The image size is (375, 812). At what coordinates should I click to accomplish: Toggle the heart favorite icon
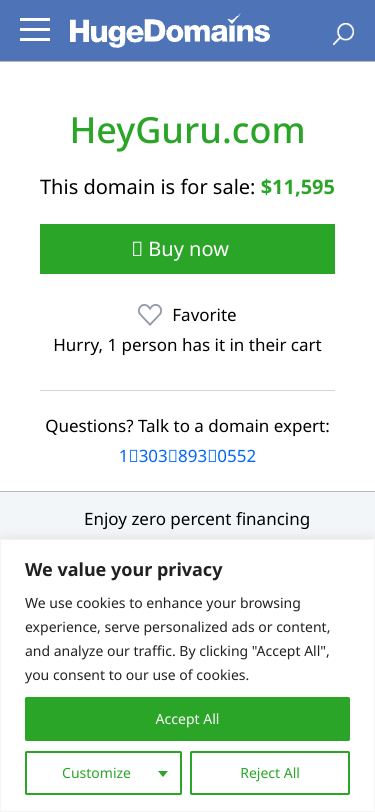150,315
